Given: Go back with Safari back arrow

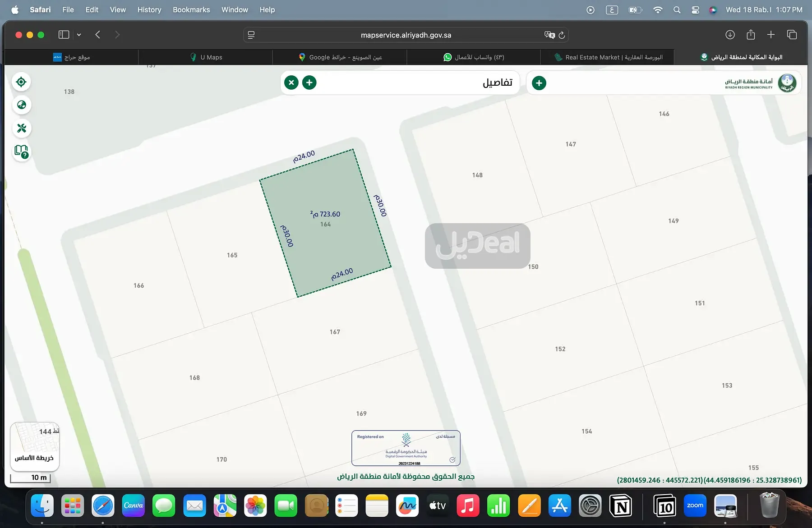Looking at the screenshot, I should [x=97, y=35].
